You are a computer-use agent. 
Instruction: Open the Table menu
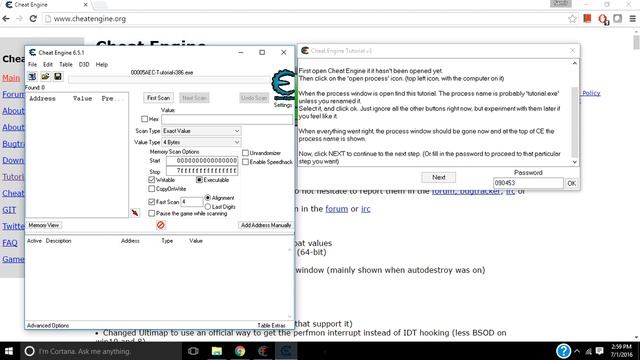tap(66, 64)
